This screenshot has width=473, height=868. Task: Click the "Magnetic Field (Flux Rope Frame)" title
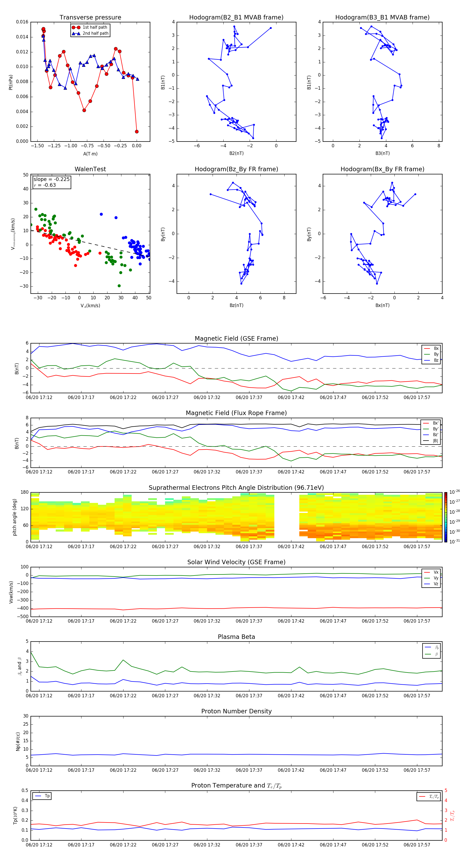pos(236,413)
